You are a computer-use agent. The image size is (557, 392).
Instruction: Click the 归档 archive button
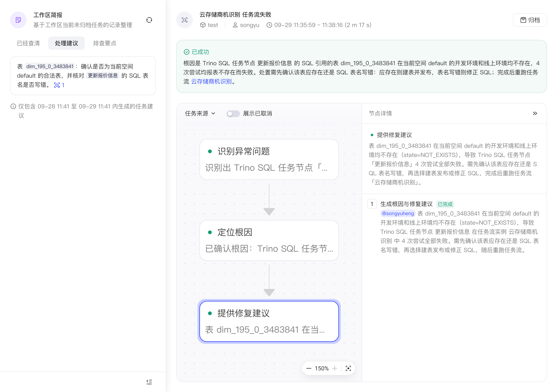coord(530,20)
